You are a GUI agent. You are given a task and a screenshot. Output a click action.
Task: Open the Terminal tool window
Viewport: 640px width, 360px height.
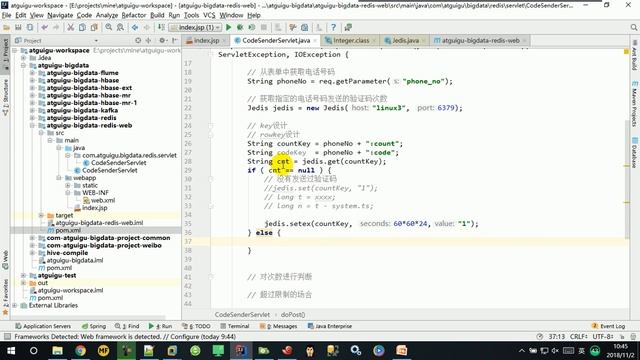235,326
